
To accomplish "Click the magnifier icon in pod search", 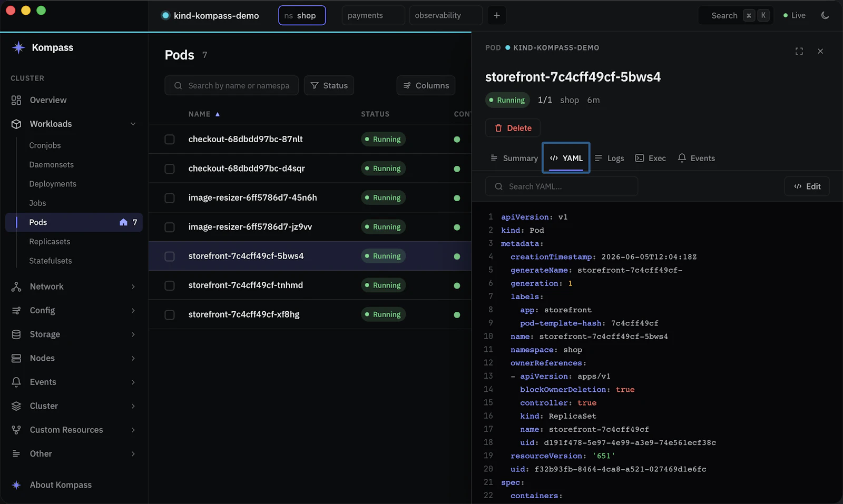I will [x=178, y=85].
